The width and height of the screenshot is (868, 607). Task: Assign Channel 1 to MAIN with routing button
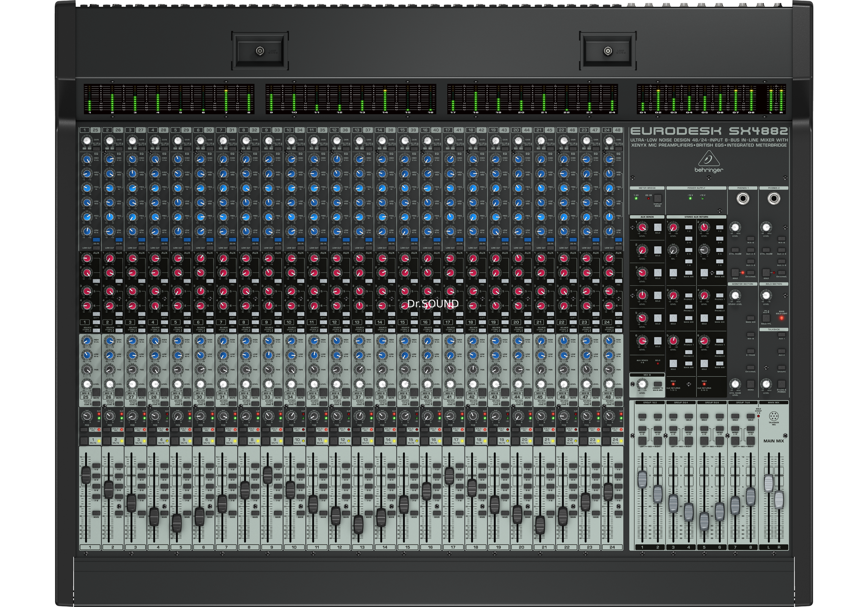[x=96, y=513]
